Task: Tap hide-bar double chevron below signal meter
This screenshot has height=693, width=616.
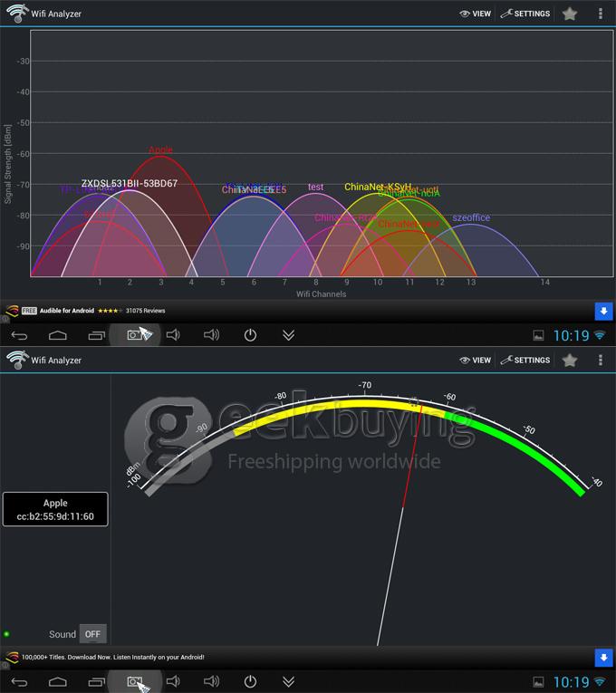Action: click(x=289, y=682)
